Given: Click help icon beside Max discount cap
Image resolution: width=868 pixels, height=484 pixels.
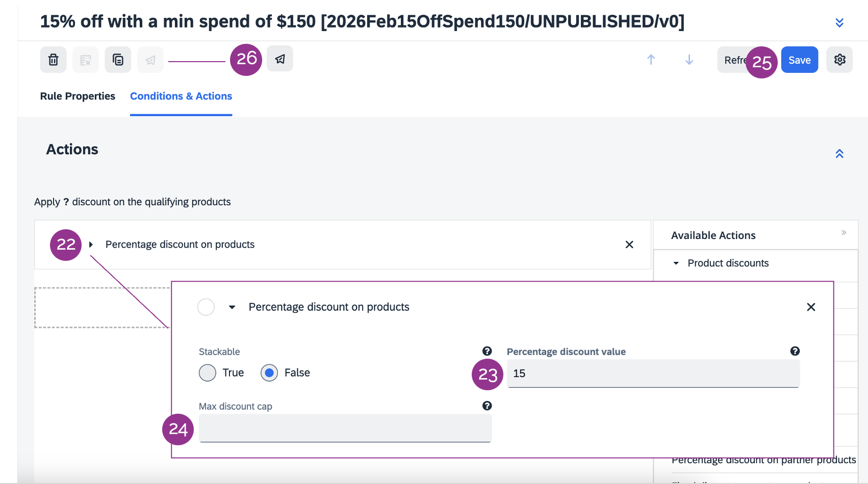Looking at the screenshot, I should [487, 406].
